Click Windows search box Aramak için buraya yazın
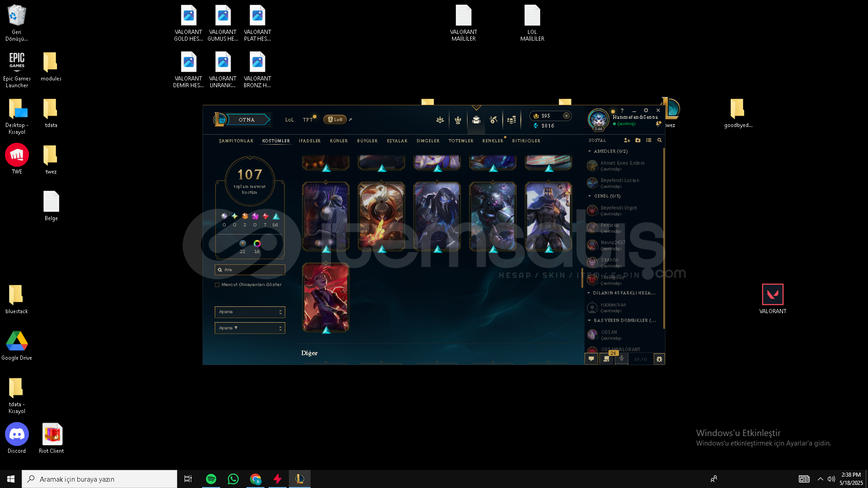The height and width of the screenshot is (488, 868). (x=99, y=479)
